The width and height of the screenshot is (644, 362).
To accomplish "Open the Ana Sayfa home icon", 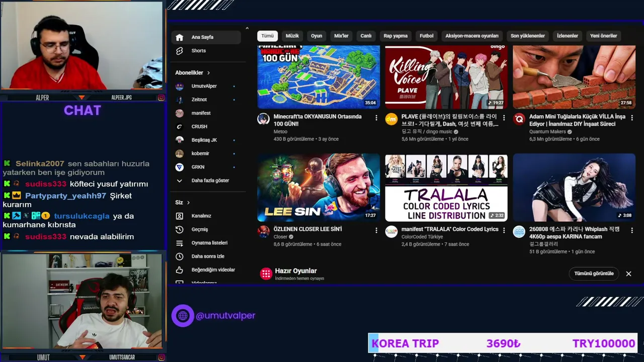I will (x=179, y=37).
